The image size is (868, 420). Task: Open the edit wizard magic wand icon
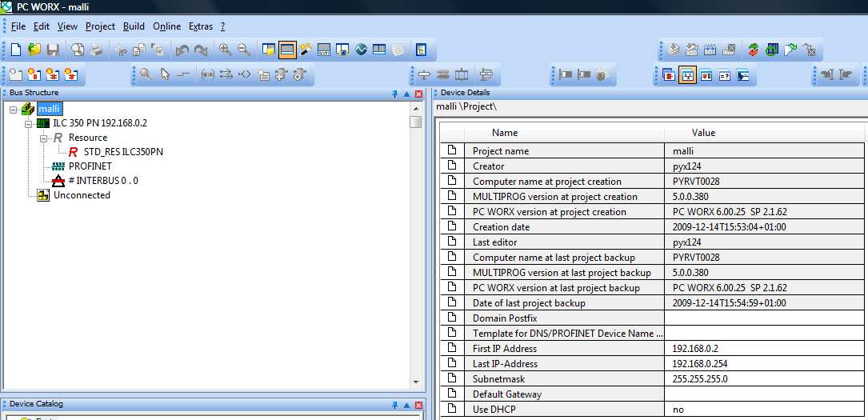306,50
